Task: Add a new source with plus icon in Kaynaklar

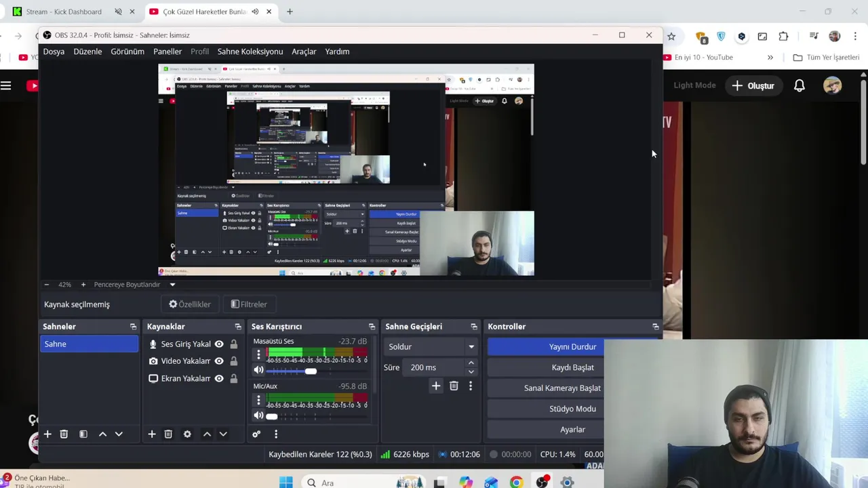Action: [x=152, y=434]
